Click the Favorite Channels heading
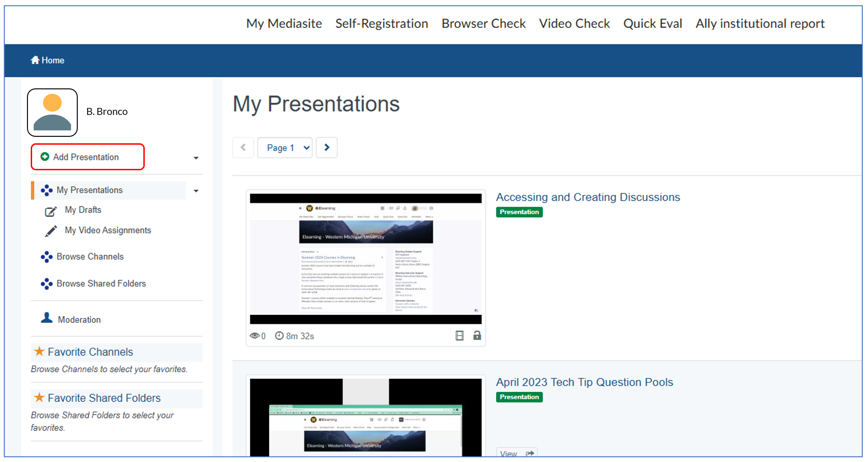Screen dimensions: 868x462 [x=90, y=352]
